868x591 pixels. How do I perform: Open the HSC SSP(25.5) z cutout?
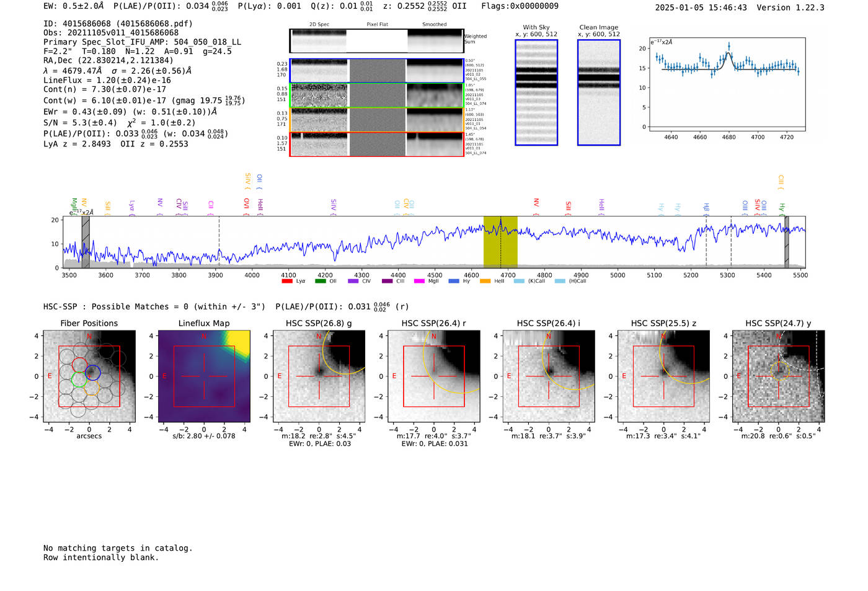(x=663, y=376)
